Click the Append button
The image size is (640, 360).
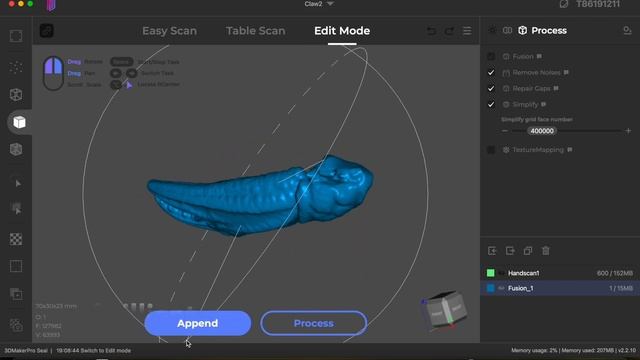click(x=198, y=323)
